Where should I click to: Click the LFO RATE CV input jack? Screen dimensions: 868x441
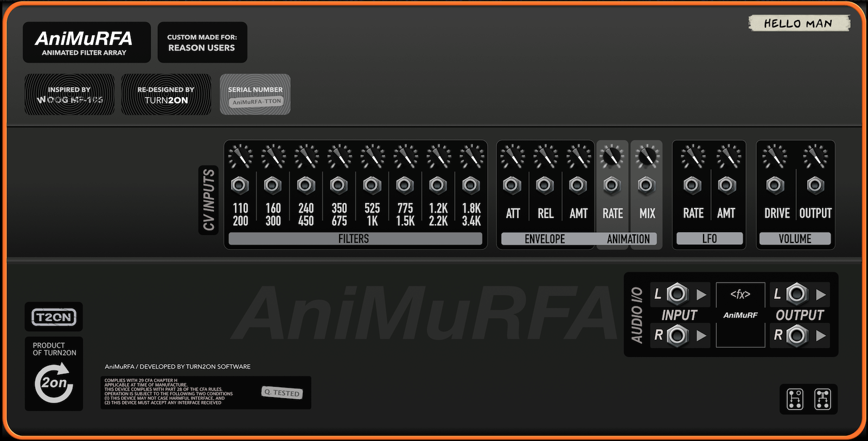(692, 186)
